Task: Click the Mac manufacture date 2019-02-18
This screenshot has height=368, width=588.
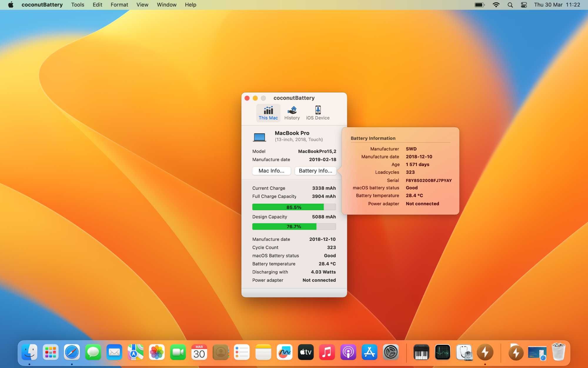Action: click(x=323, y=160)
